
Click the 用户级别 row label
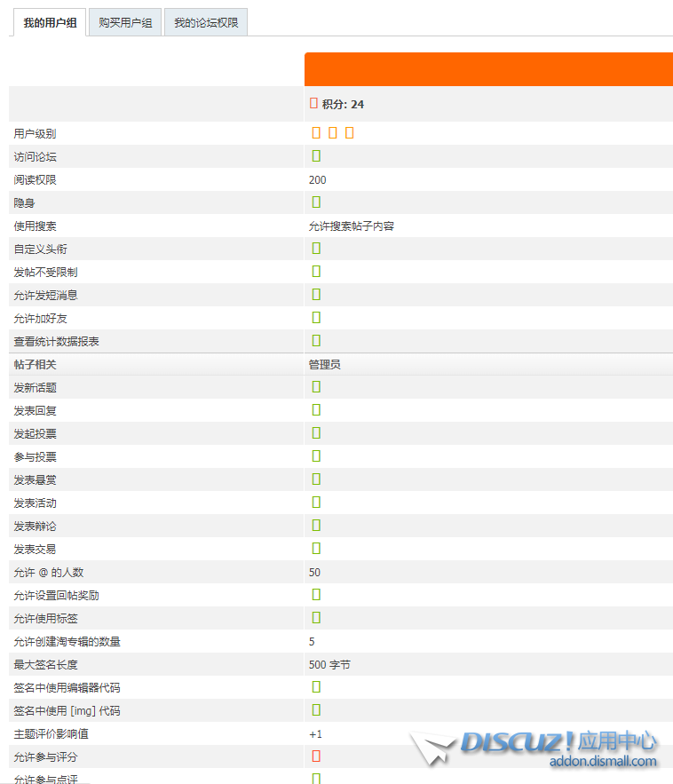click(x=35, y=133)
